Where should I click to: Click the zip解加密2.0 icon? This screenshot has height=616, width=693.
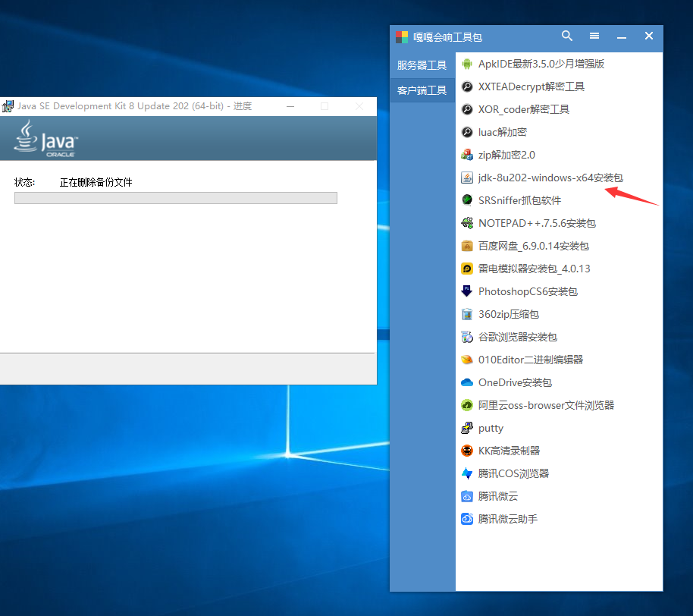(x=467, y=155)
